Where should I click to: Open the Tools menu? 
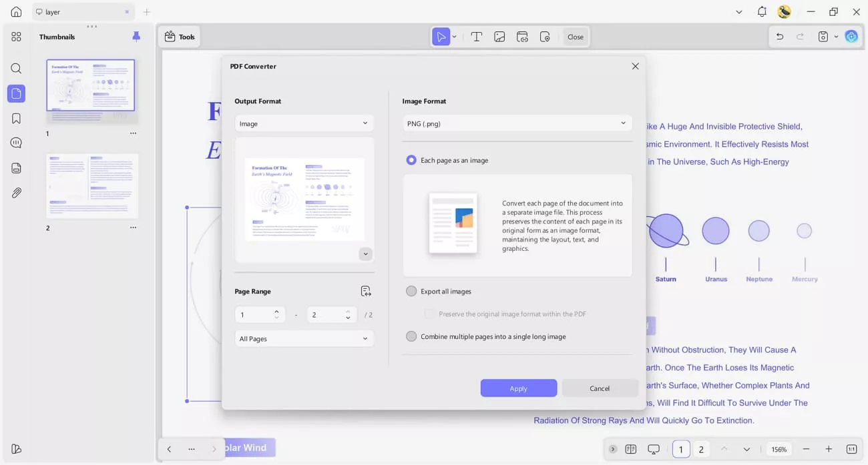click(180, 37)
